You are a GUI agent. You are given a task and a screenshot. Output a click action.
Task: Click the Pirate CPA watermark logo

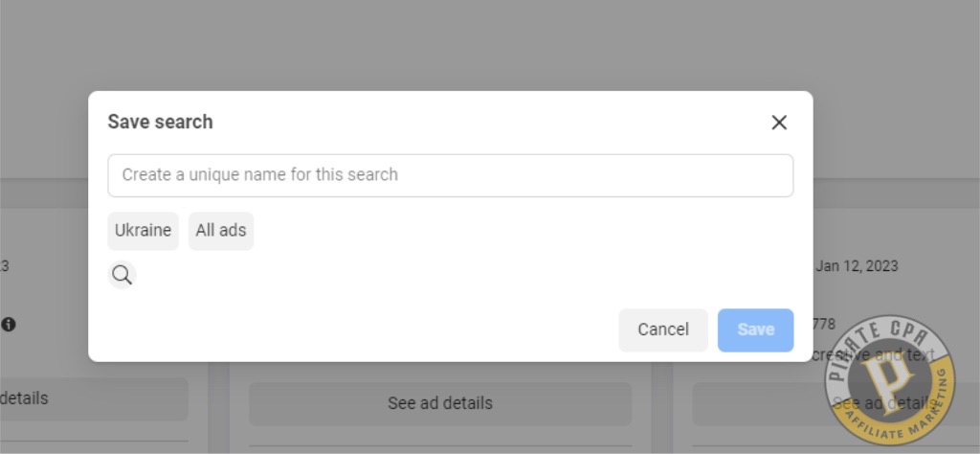pos(890,380)
